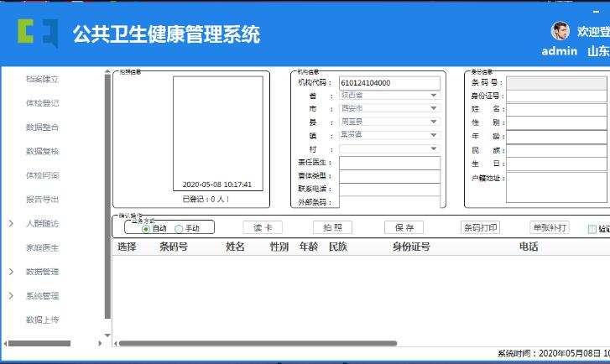This screenshot has width=610, height=364.
Task: Click the 条码打印 button
Action: click(x=480, y=227)
